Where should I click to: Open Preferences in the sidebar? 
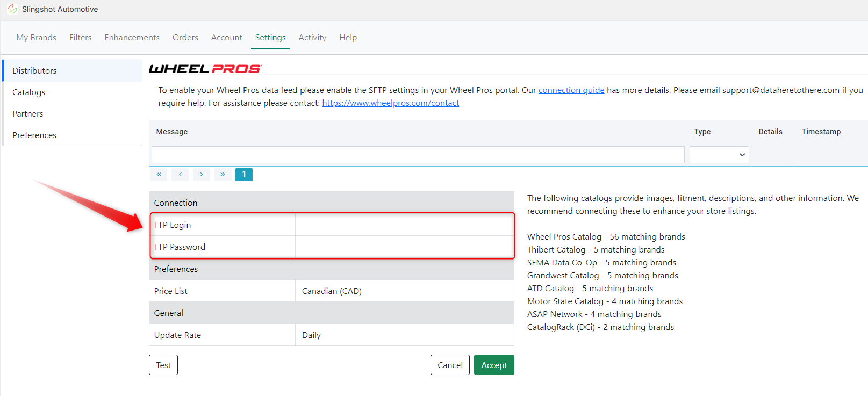click(x=72, y=135)
